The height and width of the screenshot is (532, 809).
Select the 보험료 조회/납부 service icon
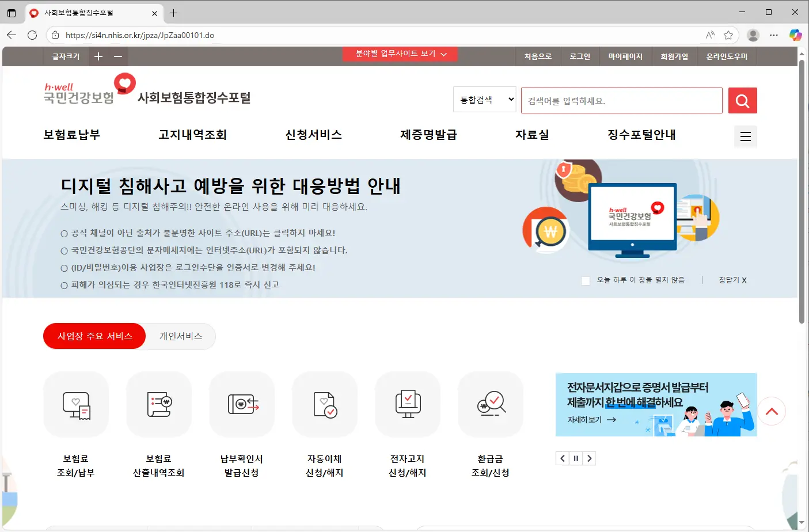point(75,404)
